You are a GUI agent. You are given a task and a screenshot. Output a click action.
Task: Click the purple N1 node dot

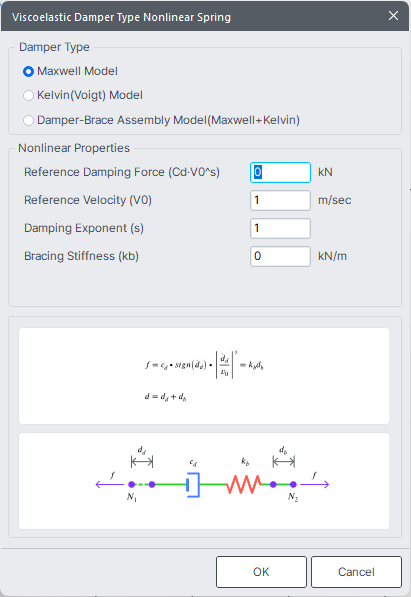131,484
